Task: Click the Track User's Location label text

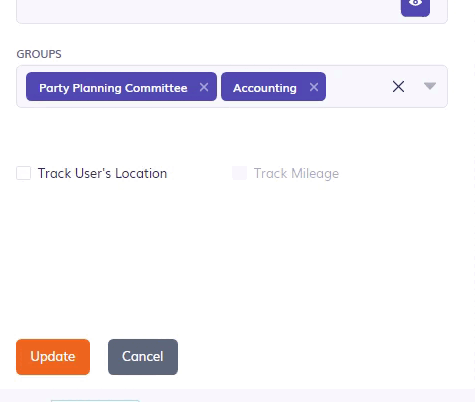Action: tap(102, 173)
